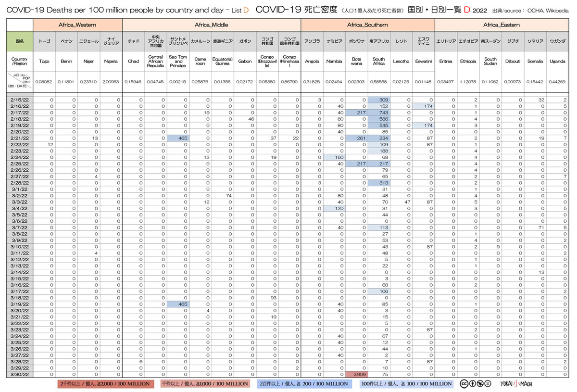The height and width of the screenshot is (392, 577).
Task: Click the Djibouti English column header
Action: click(x=512, y=62)
